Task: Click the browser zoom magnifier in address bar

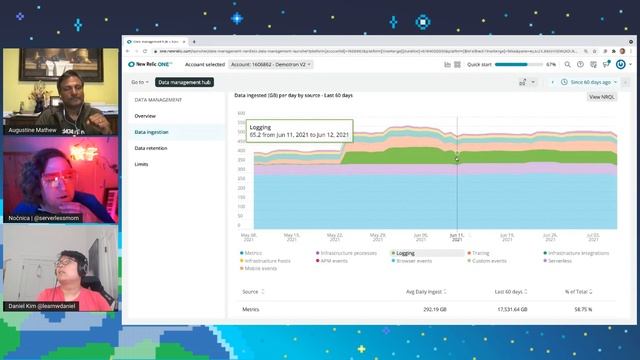Action: pyautogui.click(x=586, y=51)
